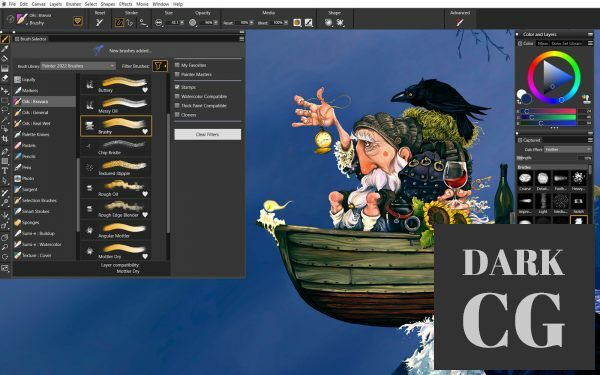Select the Rectangular Shape tool

(x=5, y=161)
